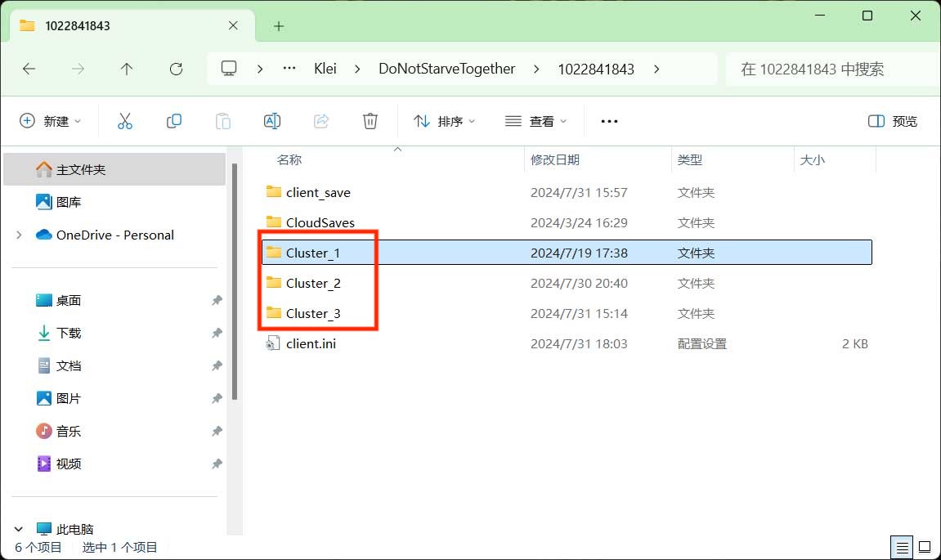
Task: Select 主文件夹 in the navigation pane
Action: [114, 169]
